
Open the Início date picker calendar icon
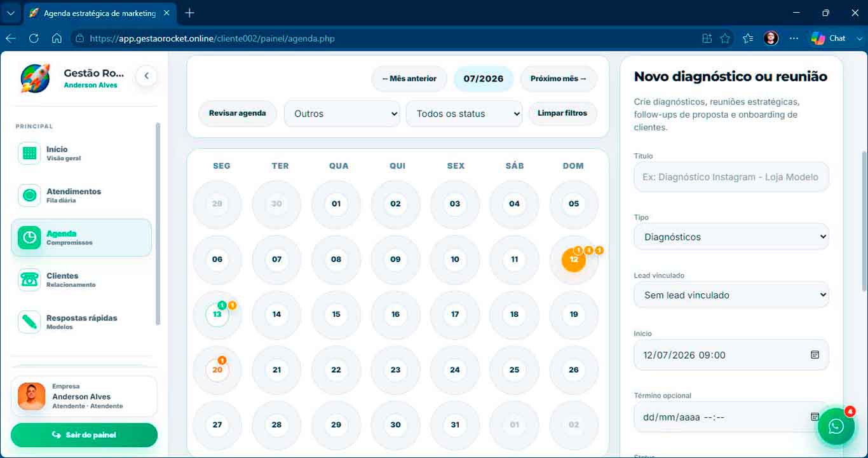tap(815, 355)
